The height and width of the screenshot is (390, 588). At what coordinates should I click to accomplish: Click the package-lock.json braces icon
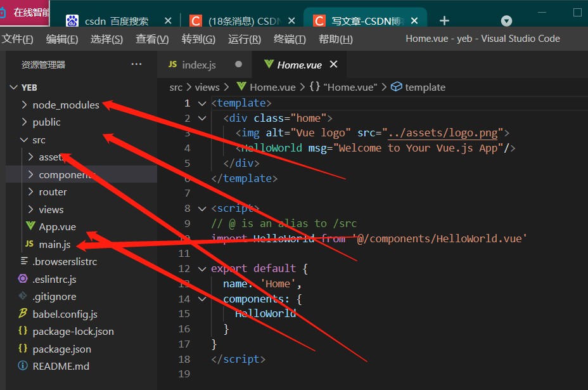coord(23,330)
